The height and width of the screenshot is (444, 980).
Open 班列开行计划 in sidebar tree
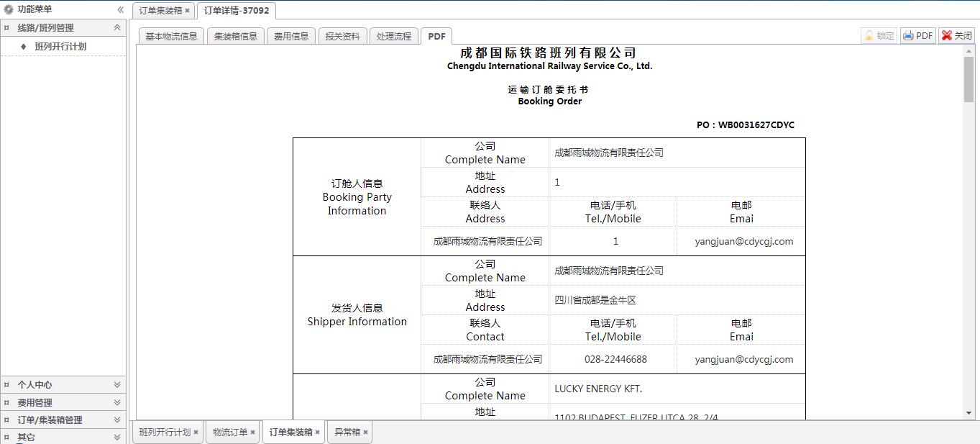pos(60,47)
